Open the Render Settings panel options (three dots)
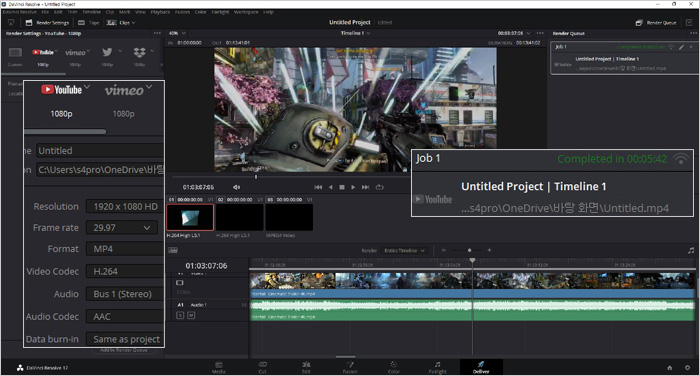This screenshot has width=700, height=376. point(157,33)
